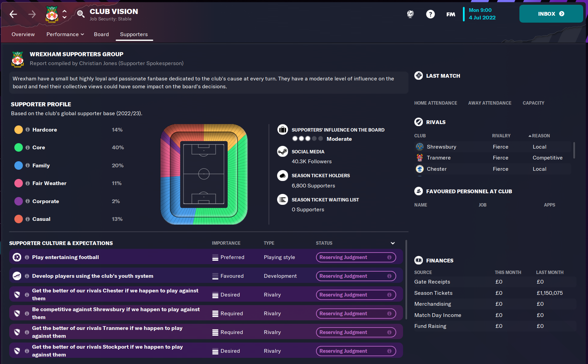This screenshot has width=588, height=364.
Task: Click the Last Match football icon
Action: pyautogui.click(x=418, y=76)
